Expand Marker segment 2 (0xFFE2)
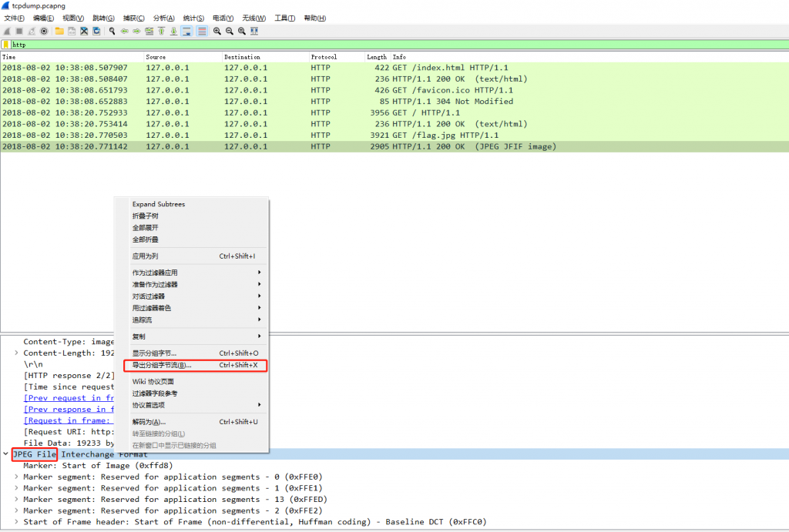This screenshot has width=789, height=532. coord(16,510)
